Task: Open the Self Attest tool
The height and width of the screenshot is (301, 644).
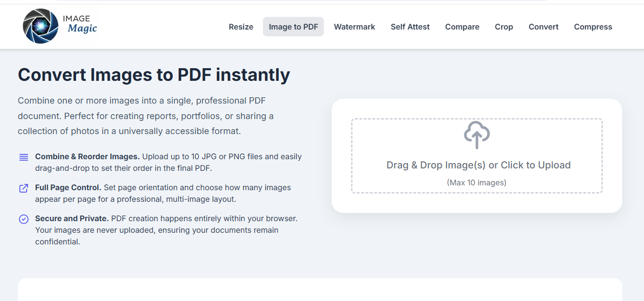Action: click(x=410, y=27)
